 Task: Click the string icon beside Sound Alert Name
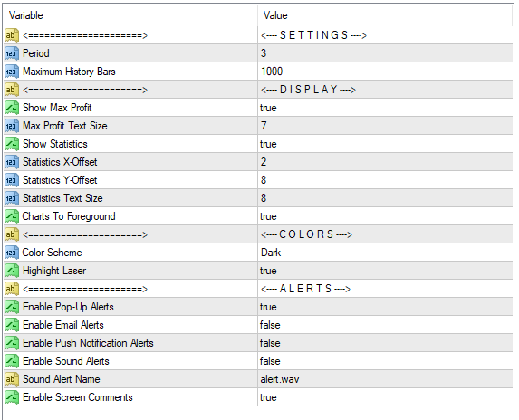pos(12,379)
